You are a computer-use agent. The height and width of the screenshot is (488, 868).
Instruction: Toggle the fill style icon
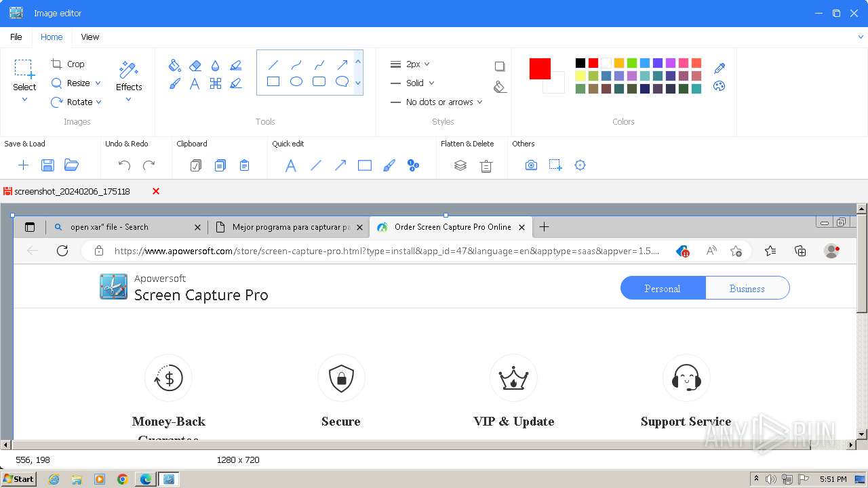500,87
